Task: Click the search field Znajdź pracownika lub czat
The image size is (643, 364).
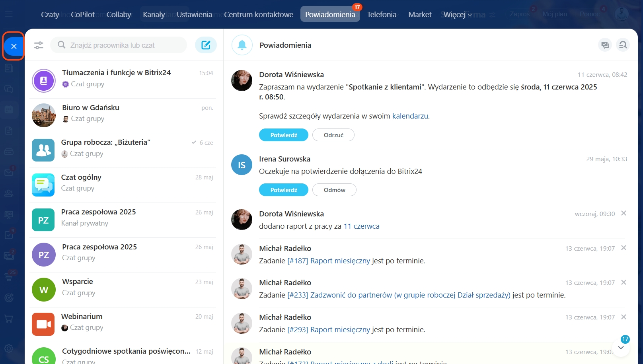Action: tap(119, 45)
